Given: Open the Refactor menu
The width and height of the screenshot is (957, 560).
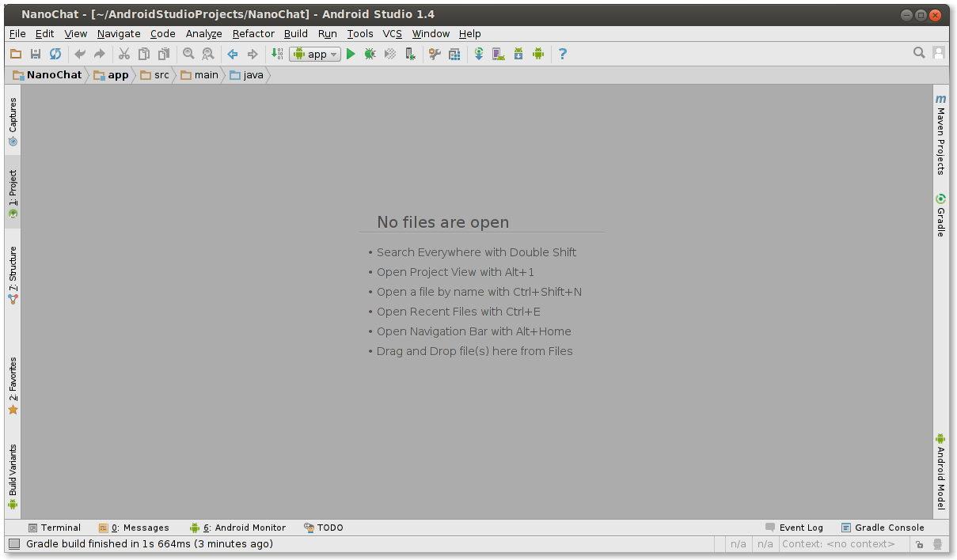Looking at the screenshot, I should tap(253, 34).
